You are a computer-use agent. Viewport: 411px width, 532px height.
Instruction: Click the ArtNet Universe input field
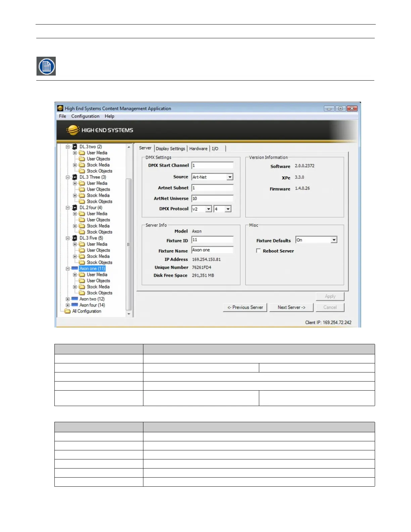point(212,198)
